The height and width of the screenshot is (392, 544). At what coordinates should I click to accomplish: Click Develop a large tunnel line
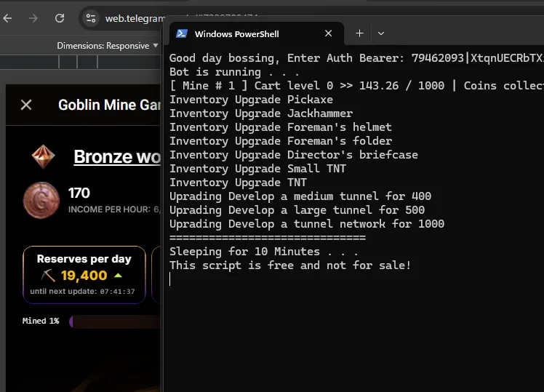[x=297, y=210]
